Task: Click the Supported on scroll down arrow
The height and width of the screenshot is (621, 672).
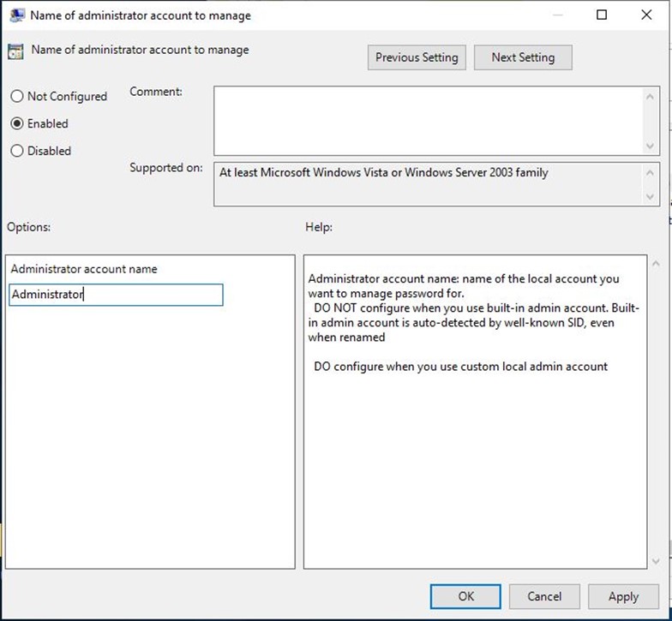Action: (x=650, y=197)
